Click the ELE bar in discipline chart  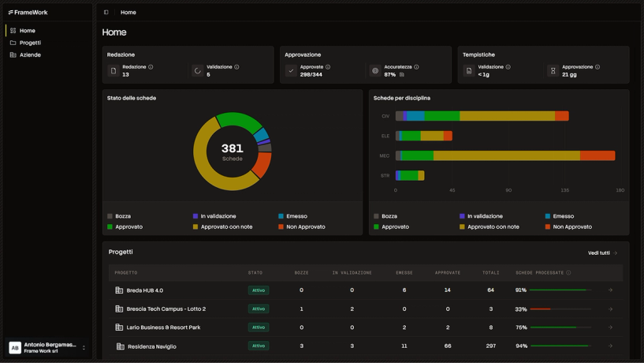424,136
